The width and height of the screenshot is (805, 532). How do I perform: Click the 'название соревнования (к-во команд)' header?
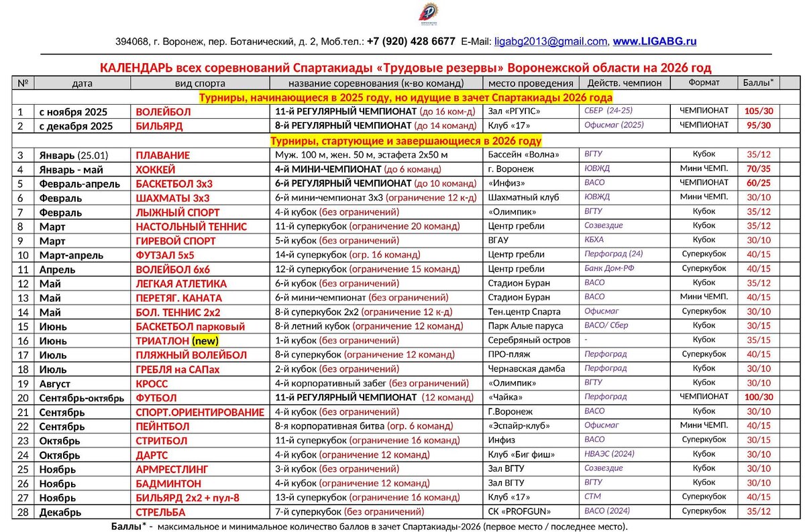[376, 83]
